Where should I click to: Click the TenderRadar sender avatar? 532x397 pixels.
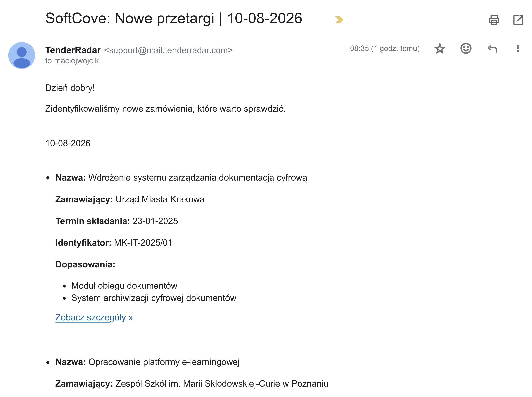coord(22,56)
